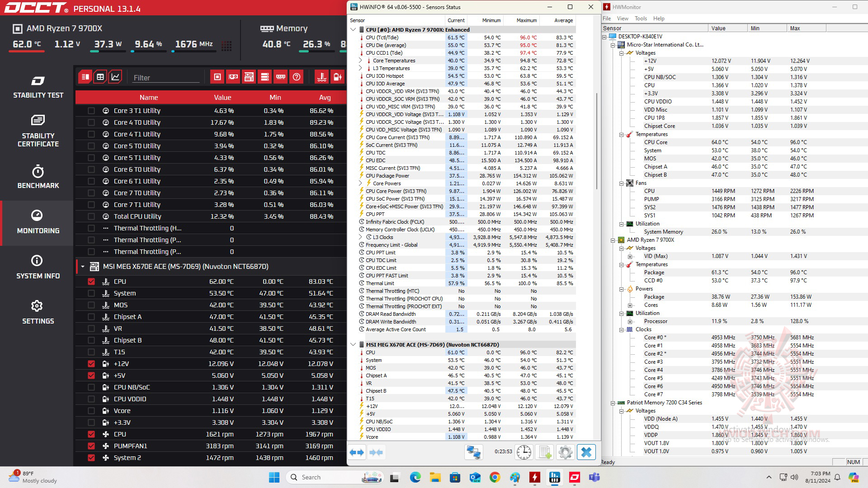Screen dimensions: 868x488
Task: Click the GPU sensor filter icon
Action: [x=233, y=77]
